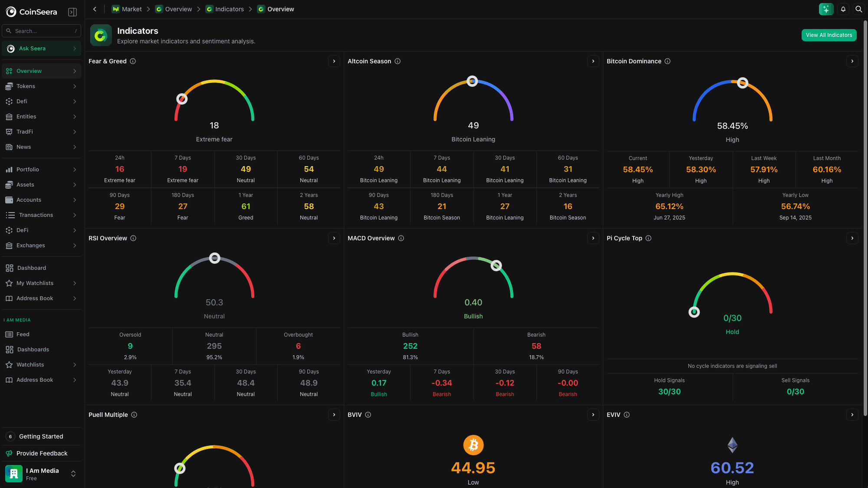
Task: Show Altcoin Season info icon
Action: (398, 61)
